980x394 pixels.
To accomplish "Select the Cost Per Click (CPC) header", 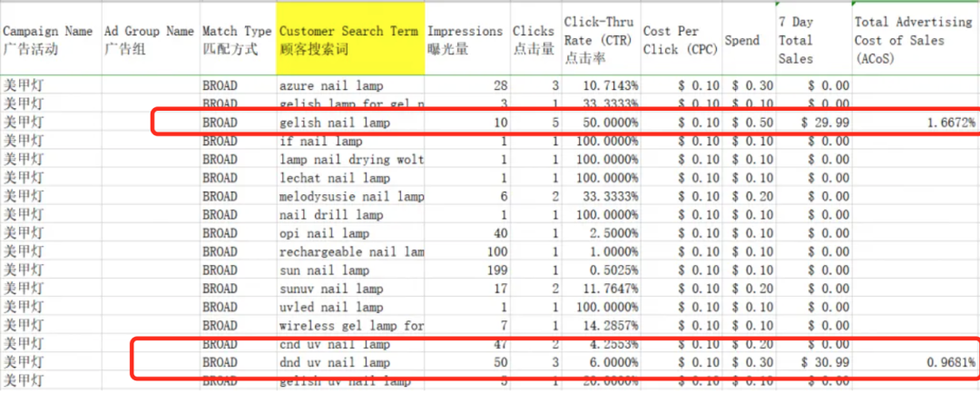I will 681,39.
